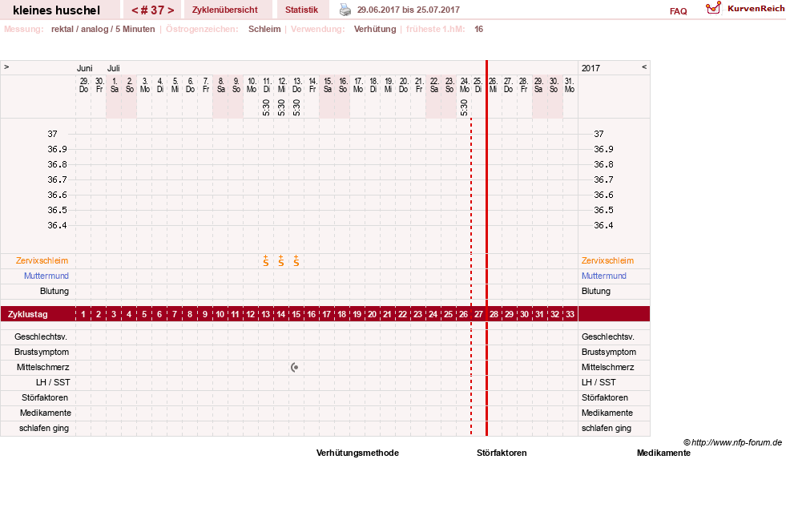Open the Zyklenübersicht tab
Viewport: 786px width, 532px height.
(224, 10)
